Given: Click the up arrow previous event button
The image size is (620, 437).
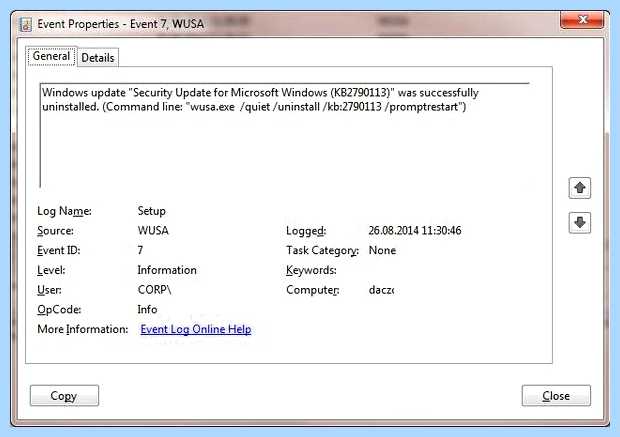Looking at the screenshot, I should tap(580, 188).
